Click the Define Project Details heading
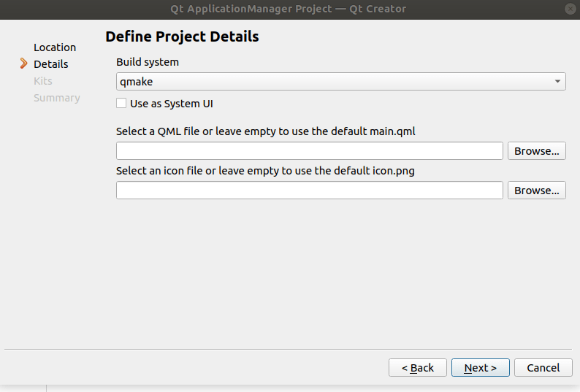 click(x=182, y=36)
